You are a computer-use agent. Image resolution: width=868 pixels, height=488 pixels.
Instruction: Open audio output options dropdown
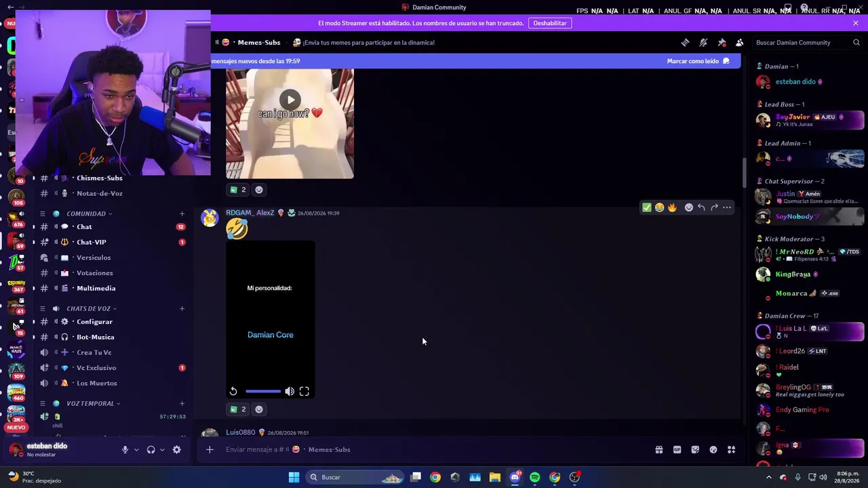162,449
